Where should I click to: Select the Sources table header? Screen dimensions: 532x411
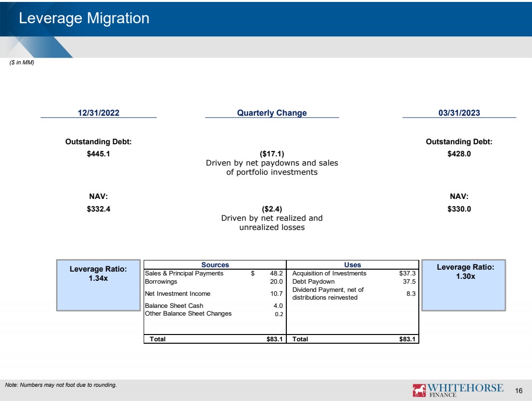[x=215, y=265]
